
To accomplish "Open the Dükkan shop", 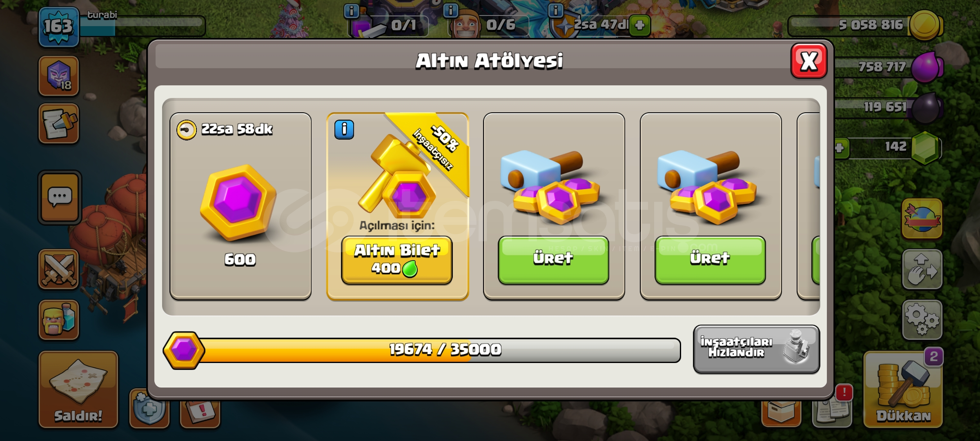I will [x=903, y=389].
